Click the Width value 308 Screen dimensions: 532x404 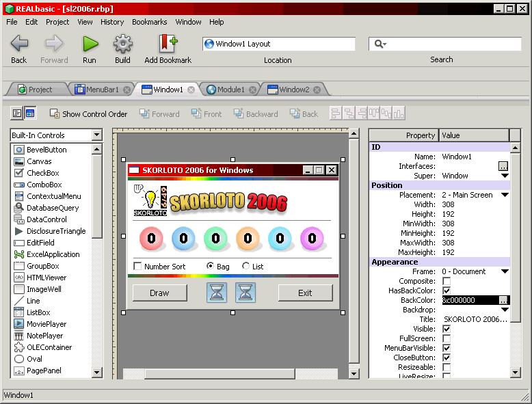point(448,204)
